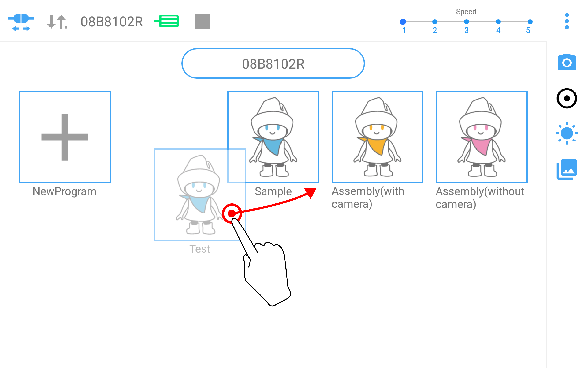Select speed level 3 dot
The width and height of the screenshot is (588, 368).
[x=466, y=22]
